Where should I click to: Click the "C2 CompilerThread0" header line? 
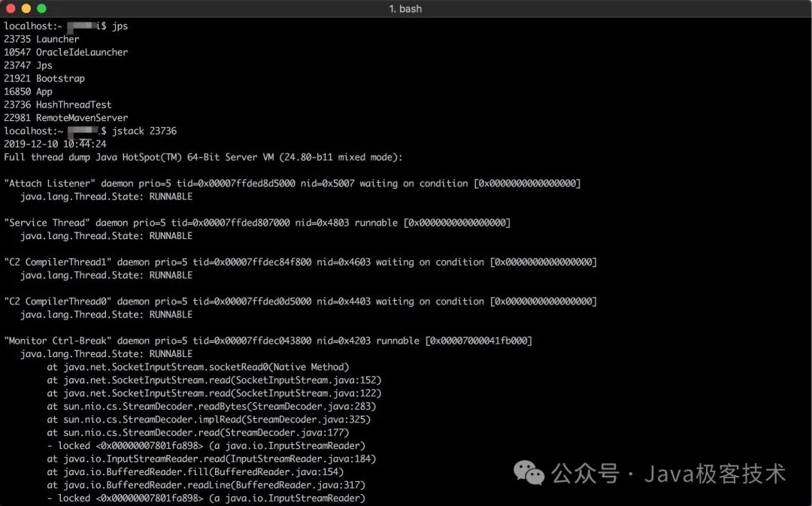(300, 301)
